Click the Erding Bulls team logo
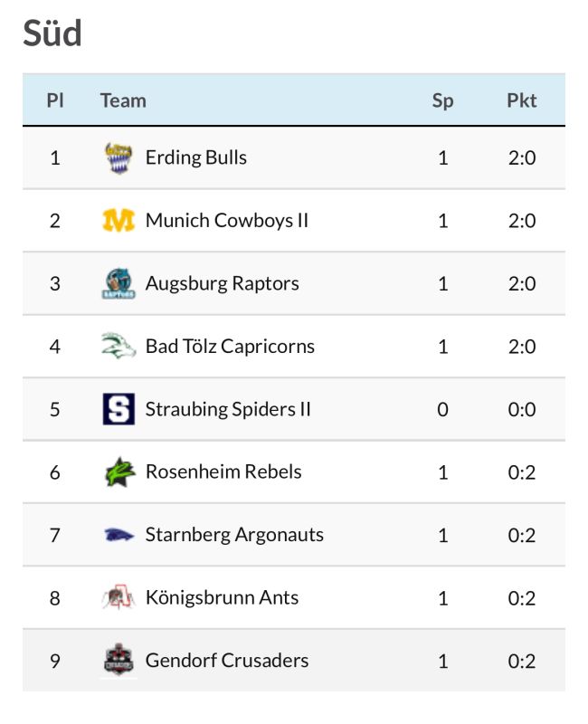This screenshot has width=588, height=724. [x=119, y=157]
